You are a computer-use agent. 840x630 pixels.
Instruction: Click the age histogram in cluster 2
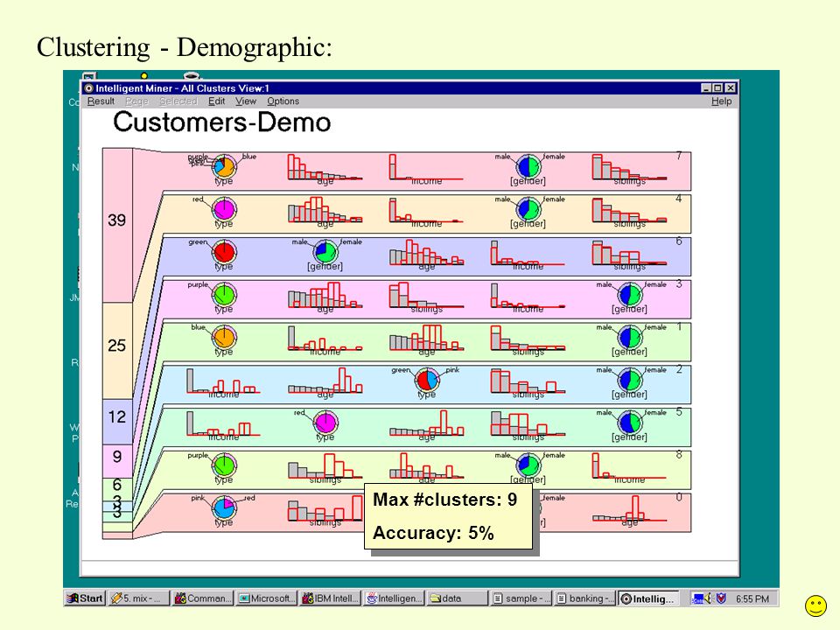pyautogui.click(x=325, y=381)
